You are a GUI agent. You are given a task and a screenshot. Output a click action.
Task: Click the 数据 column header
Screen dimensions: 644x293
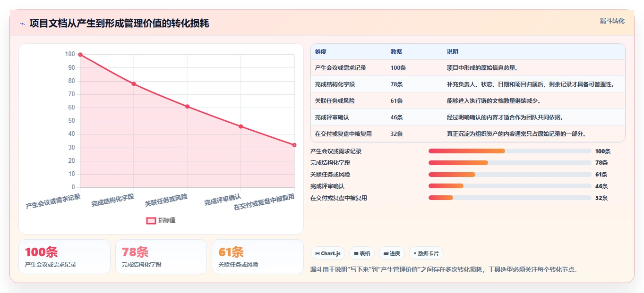pos(396,52)
